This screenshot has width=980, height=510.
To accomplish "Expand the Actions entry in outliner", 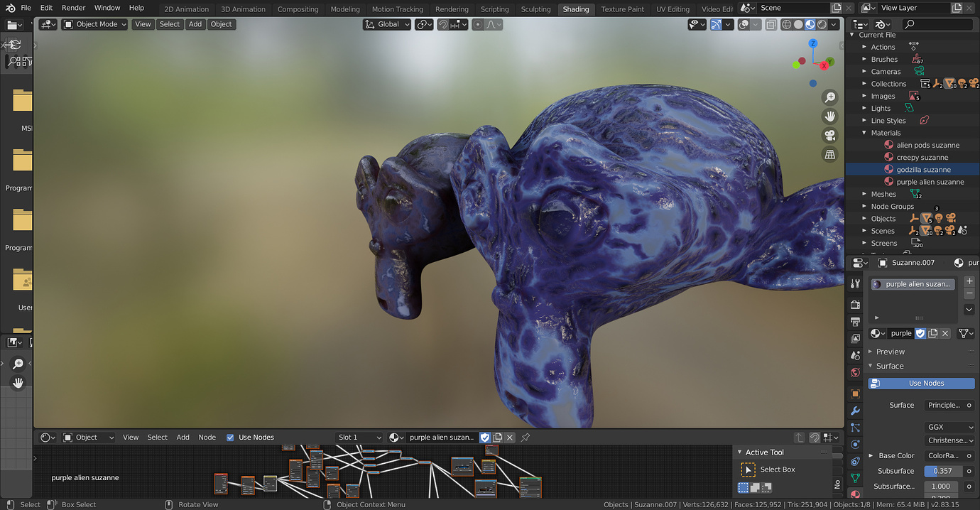I will coord(864,47).
